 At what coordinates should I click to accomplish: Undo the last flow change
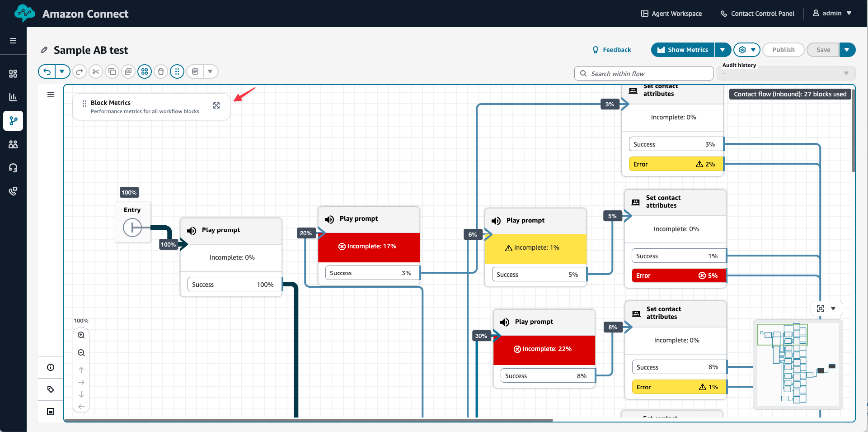(47, 71)
